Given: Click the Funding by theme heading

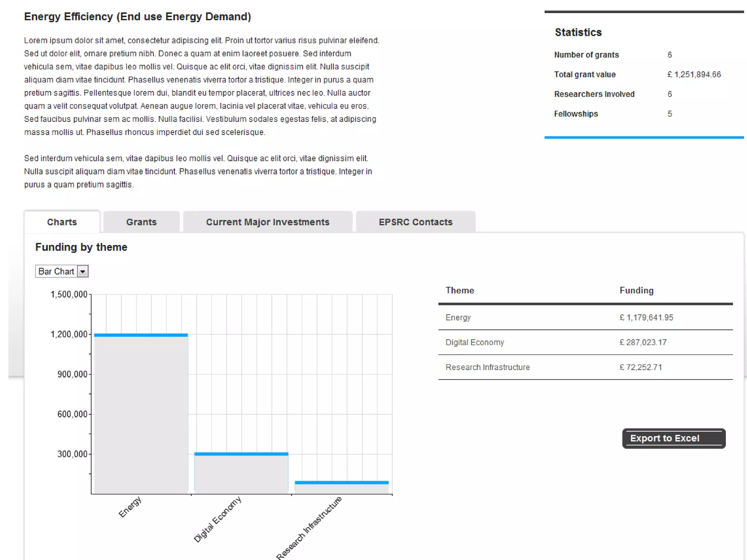Looking at the screenshot, I should pos(81,247).
